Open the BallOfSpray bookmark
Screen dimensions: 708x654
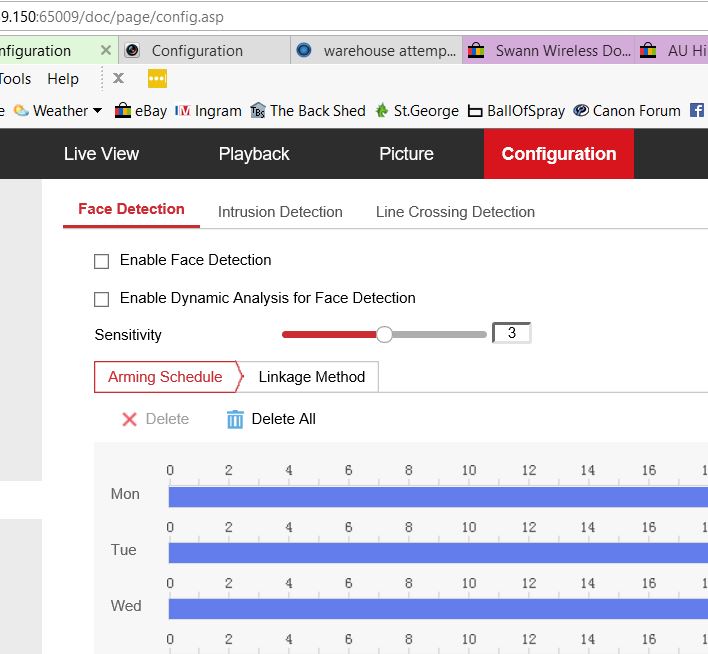point(516,111)
